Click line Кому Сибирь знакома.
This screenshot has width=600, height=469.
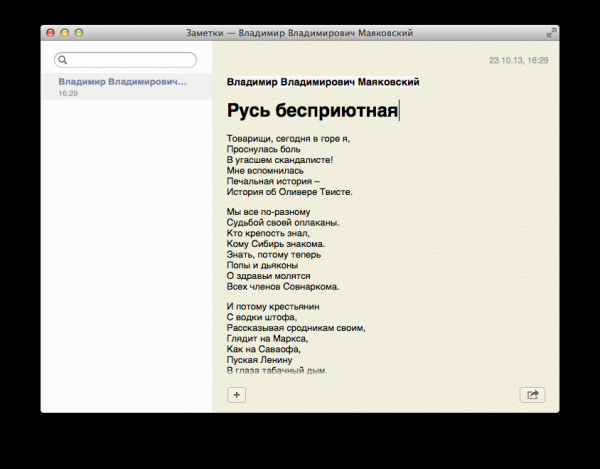(276, 244)
